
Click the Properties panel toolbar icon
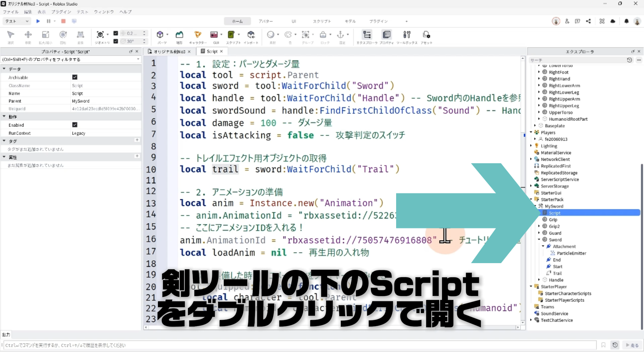click(386, 35)
